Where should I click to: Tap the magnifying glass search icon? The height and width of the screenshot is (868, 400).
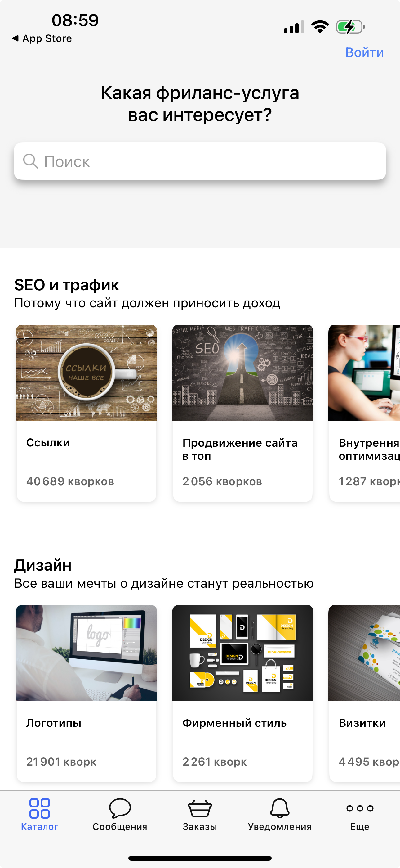tap(30, 161)
